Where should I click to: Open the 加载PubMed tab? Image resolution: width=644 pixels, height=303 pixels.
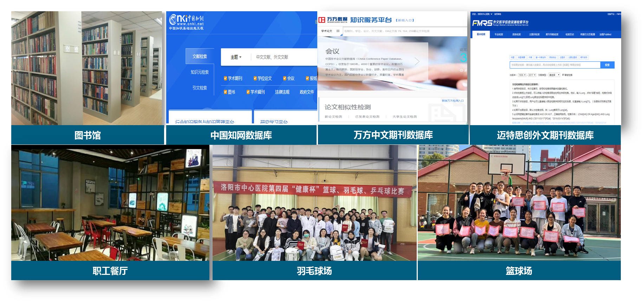pos(605,34)
